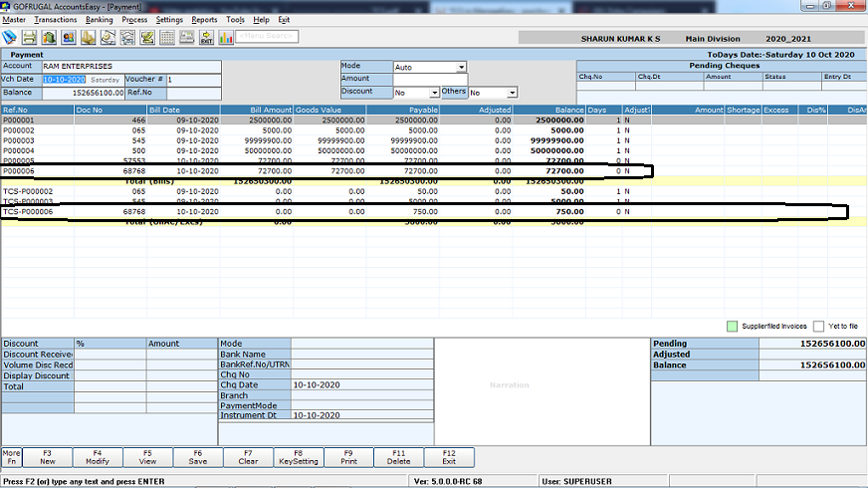Open the Others dropdown set to No
This screenshot has width=868, height=488.
click(511, 93)
